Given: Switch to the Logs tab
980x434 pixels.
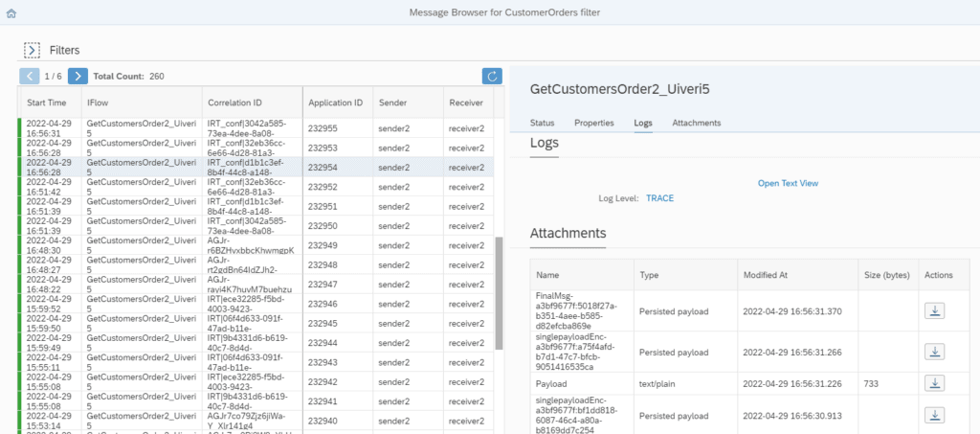Looking at the screenshot, I should pyautogui.click(x=643, y=124).
